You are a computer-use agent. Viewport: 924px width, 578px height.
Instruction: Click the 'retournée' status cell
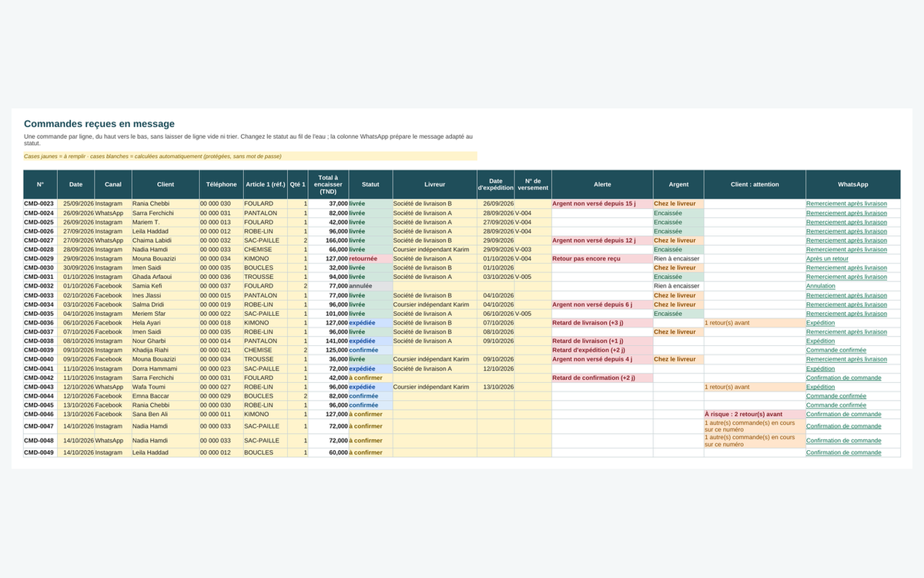pos(370,259)
